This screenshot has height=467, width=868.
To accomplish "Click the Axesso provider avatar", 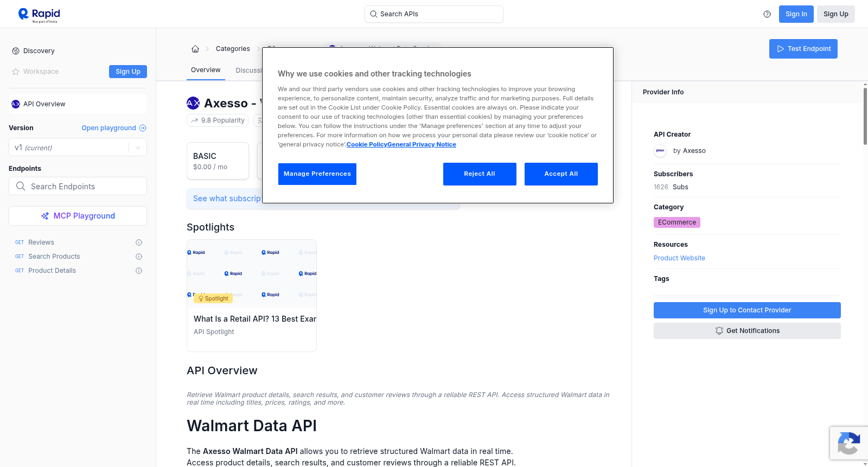I will tap(660, 151).
